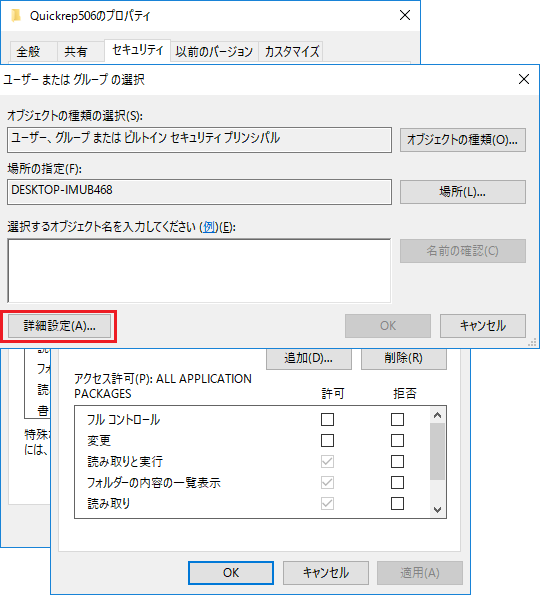Click the resize grip of the selection dialog
This screenshot has height=596, width=546.
pos(533,342)
